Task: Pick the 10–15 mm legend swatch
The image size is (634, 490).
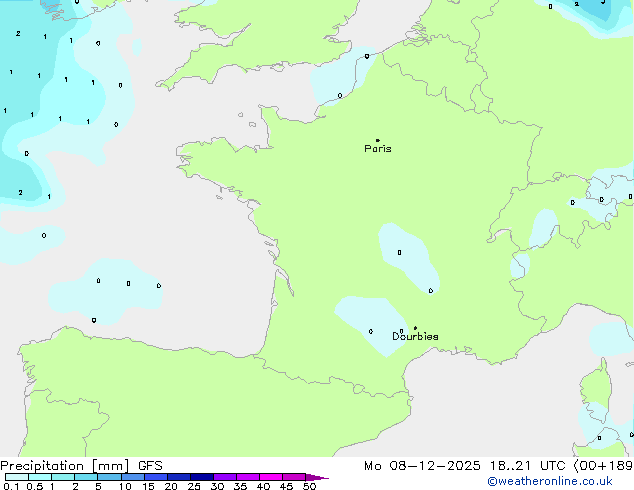Action: tap(133, 477)
